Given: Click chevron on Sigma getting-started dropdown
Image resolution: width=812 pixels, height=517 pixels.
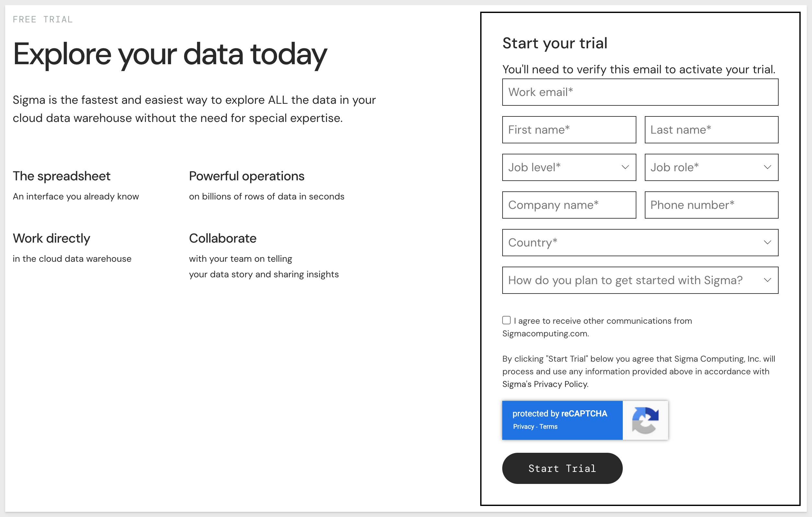Looking at the screenshot, I should pyautogui.click(x=768, y=280).
